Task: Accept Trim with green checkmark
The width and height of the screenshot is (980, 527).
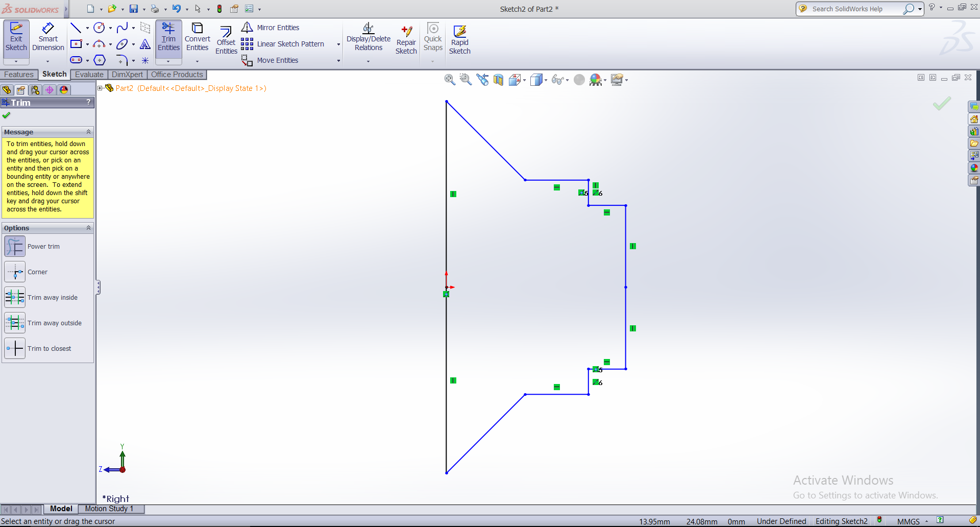Action: coord(6,115)
